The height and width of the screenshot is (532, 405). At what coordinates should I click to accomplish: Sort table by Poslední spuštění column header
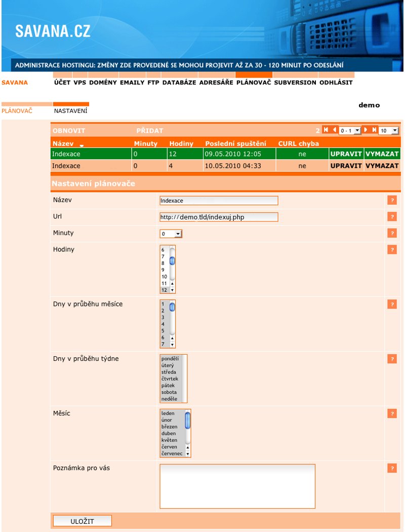click(235, 143)
